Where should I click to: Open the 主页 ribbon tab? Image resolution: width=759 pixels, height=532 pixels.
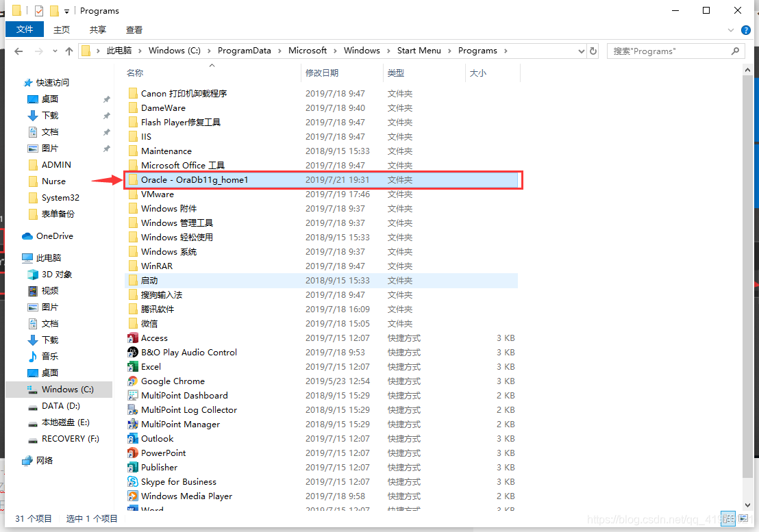click(x=62, y=30)
